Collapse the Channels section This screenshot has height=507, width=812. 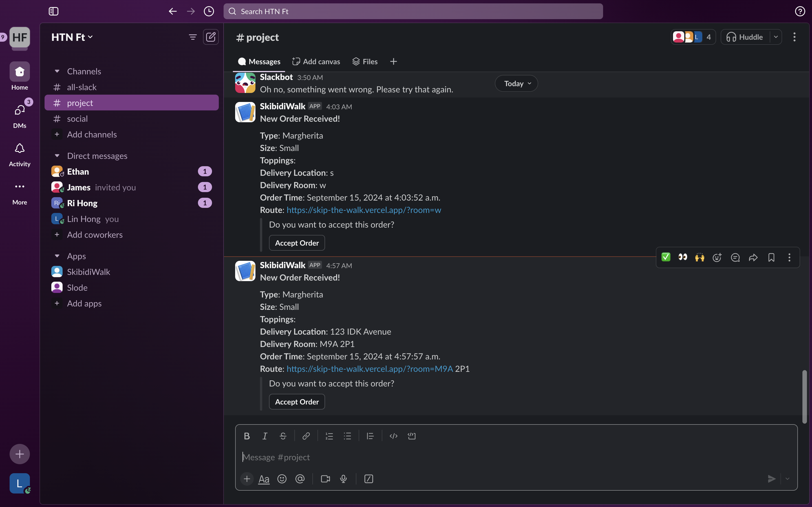57,71
